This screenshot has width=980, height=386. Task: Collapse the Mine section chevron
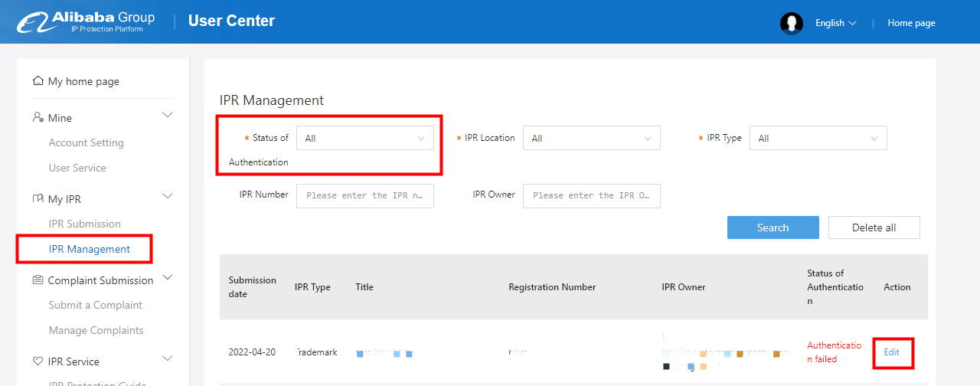pyautogui.click(x=168, y=115)
